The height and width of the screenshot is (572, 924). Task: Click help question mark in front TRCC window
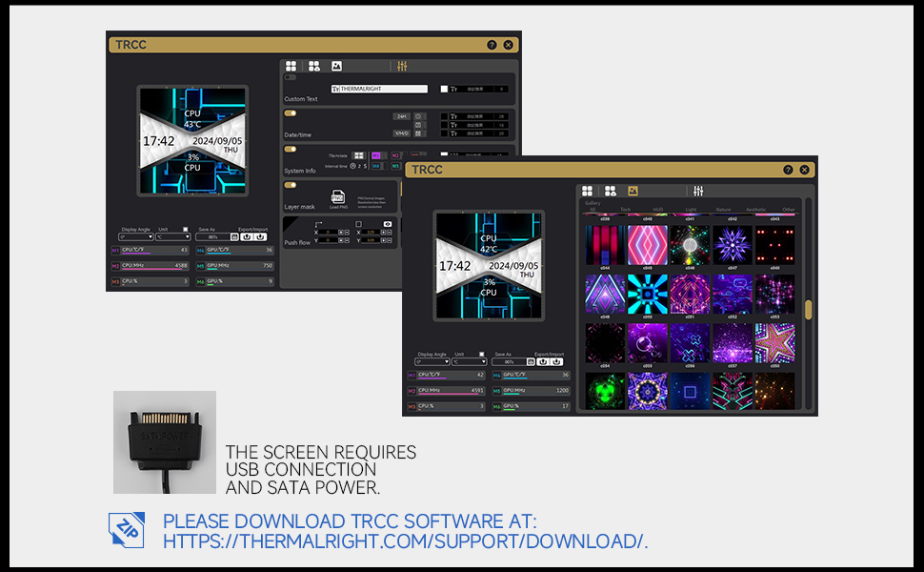788,170
